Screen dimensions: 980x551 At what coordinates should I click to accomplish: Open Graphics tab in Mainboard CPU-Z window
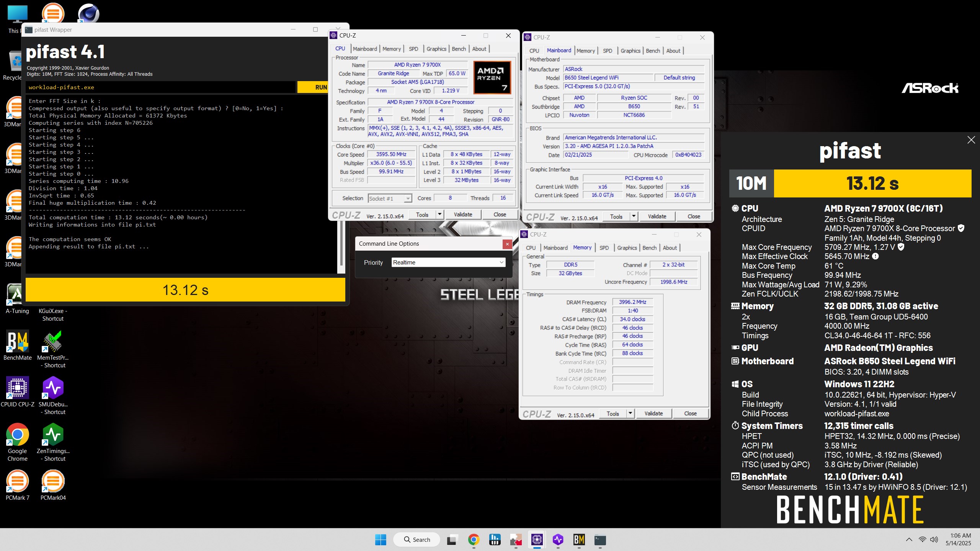pyautogui.click(x=630, y=51)
